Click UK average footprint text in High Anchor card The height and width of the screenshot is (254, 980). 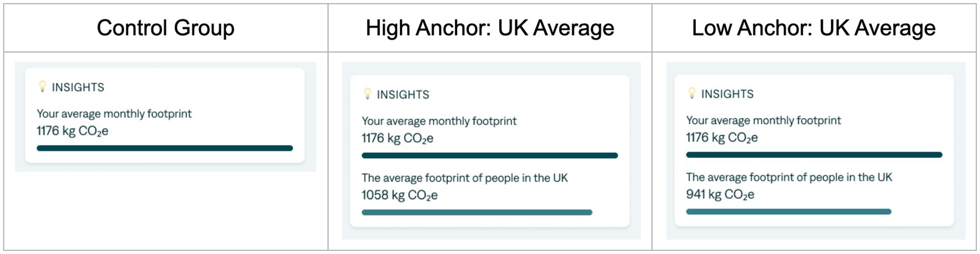pyautogui.click(x=464, y=178)
